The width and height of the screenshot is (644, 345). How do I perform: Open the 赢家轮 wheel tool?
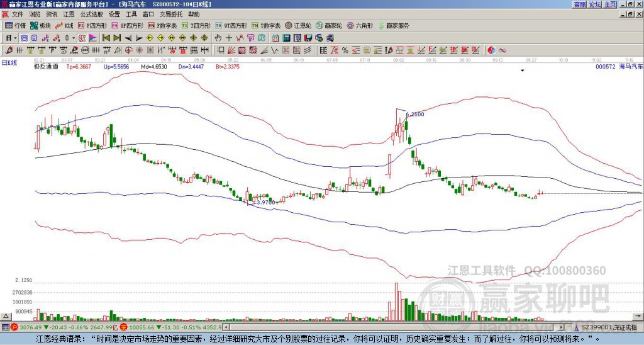[x=329, y=26]
